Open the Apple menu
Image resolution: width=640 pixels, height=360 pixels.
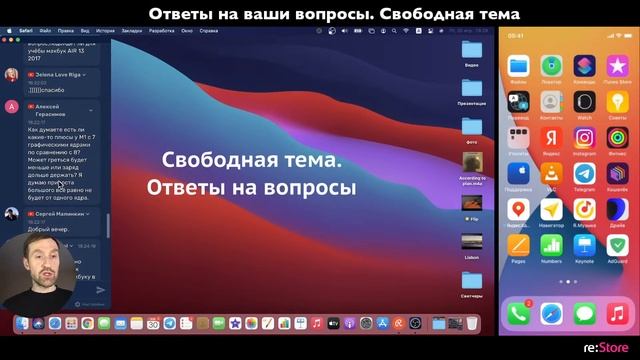click(9, 31)
